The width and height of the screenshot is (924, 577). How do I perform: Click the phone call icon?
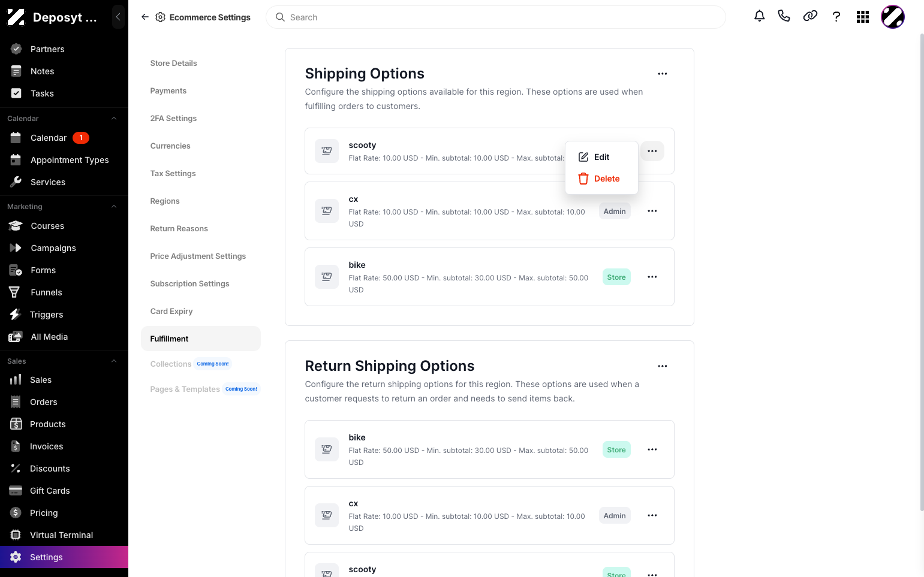(x=784, y=17)
